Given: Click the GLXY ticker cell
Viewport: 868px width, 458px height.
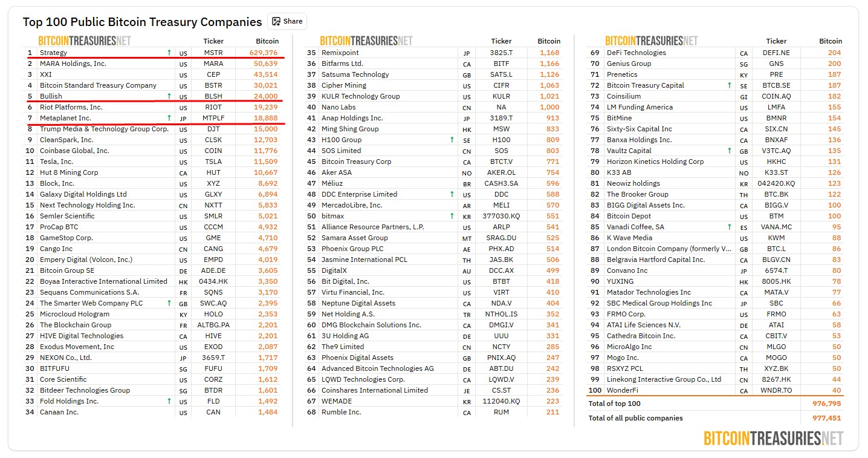Looking at the screenshot, I should [x=213, y=194].
